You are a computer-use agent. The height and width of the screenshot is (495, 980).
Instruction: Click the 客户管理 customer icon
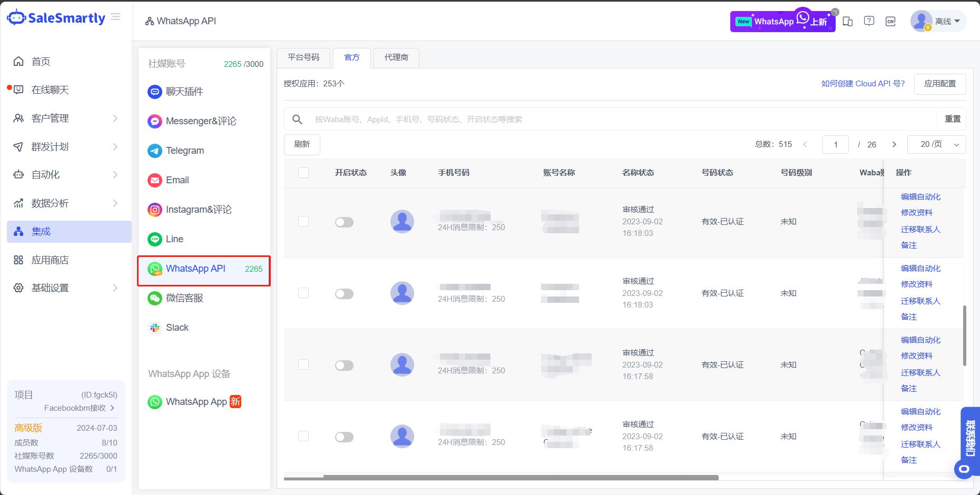tap(18, 118)
